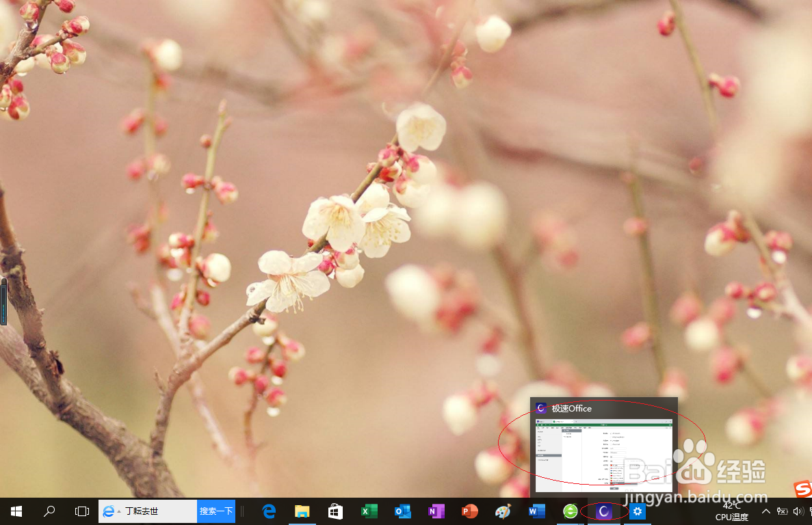Open 极速Office from the taskbar
Screen dimensions: 812x525
pos(602,511)
